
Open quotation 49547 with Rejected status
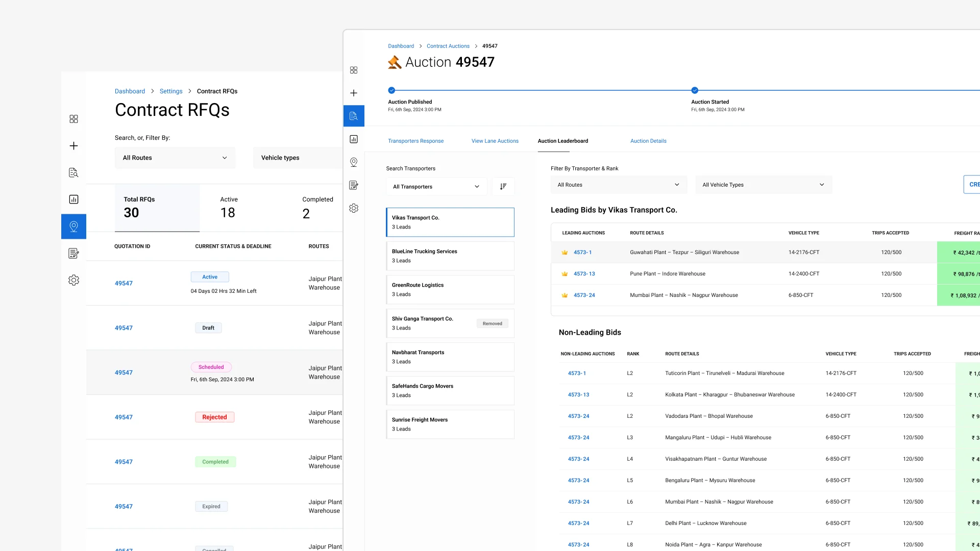(x=124, y=417)
